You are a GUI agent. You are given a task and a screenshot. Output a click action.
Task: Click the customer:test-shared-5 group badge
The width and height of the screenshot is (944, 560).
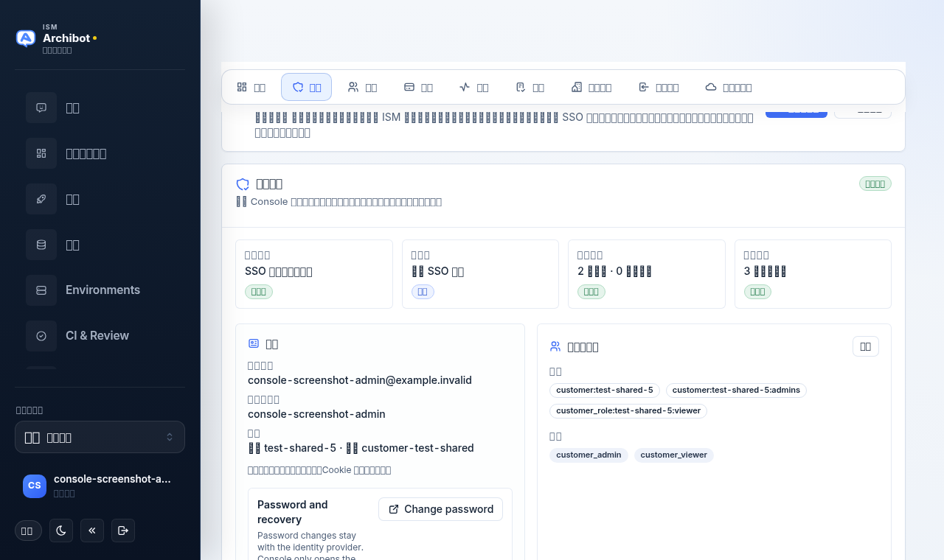point(605,390)
